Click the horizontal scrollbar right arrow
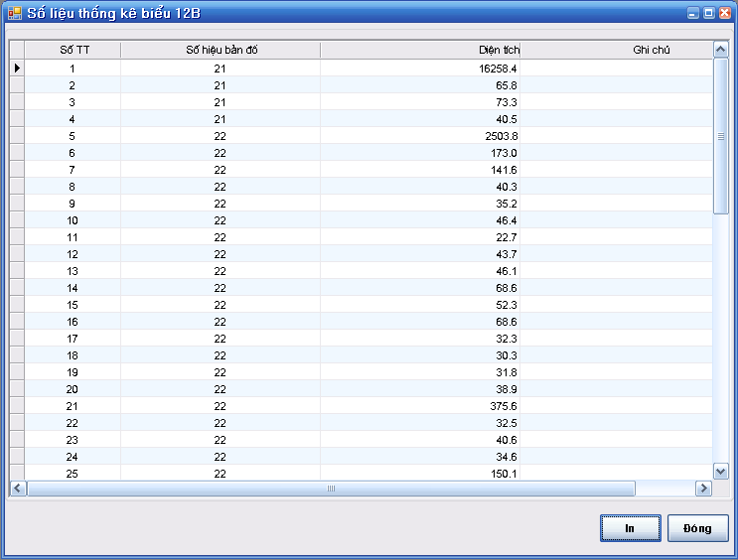Image resolution: width=738 pixels, height=560 pixels. click(x=703, y=489)
